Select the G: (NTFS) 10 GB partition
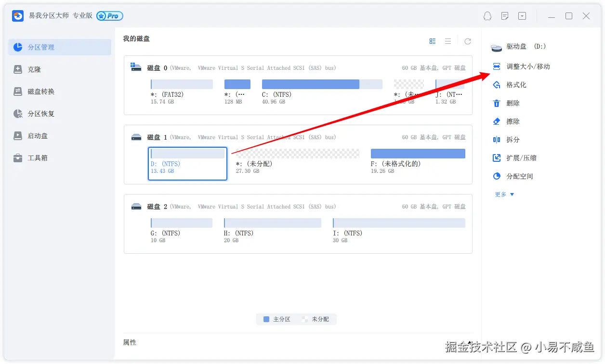This screenshot has width=605, height=364. click(181, 231)
